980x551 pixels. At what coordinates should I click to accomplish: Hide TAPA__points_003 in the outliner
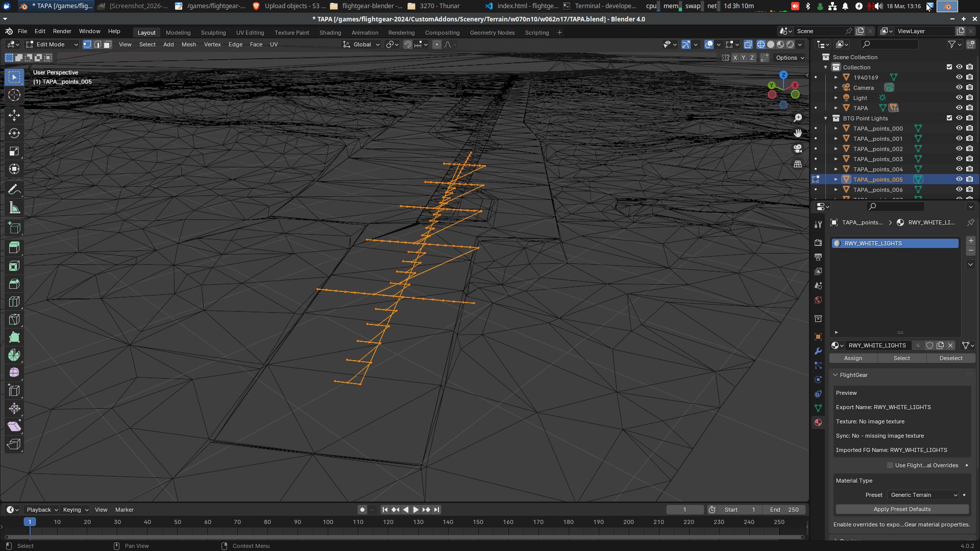click(x=959, y=159)
